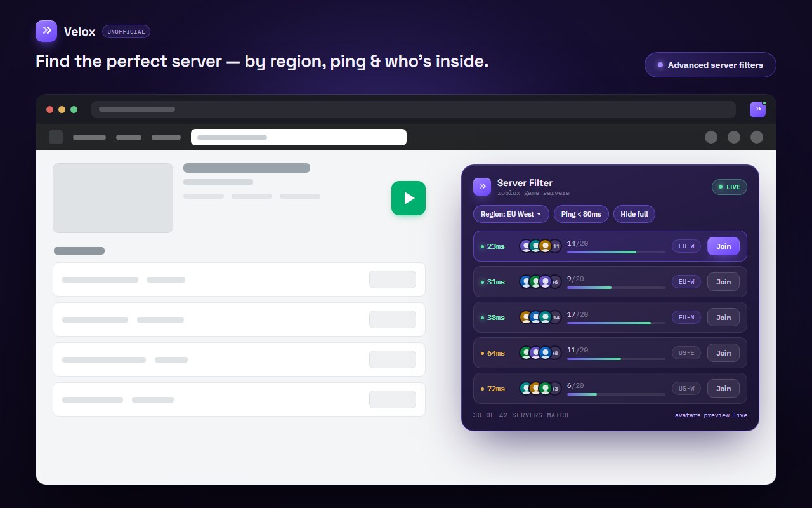
Task: Click the third server list row button
Action: (x=393, y=359)
